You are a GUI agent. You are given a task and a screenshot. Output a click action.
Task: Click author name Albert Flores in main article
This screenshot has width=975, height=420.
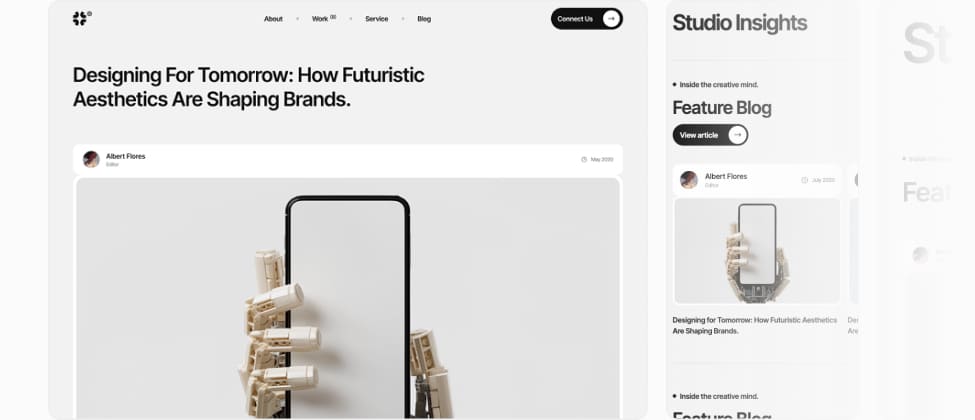(x=126, y=156)
